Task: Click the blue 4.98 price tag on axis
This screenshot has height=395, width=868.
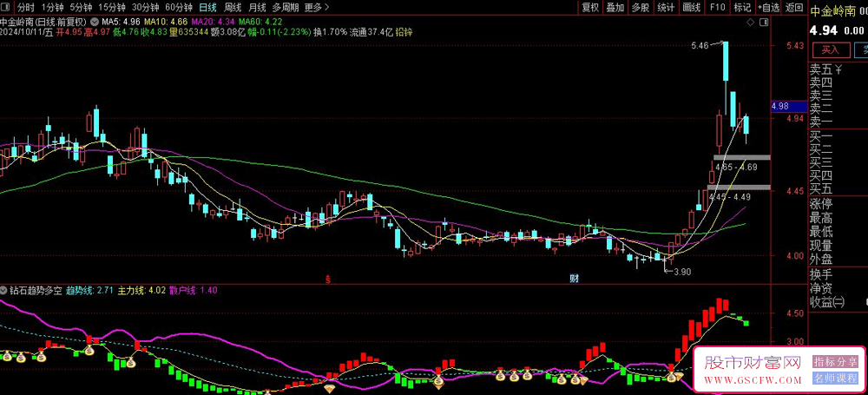Action: tap(788, 107)
